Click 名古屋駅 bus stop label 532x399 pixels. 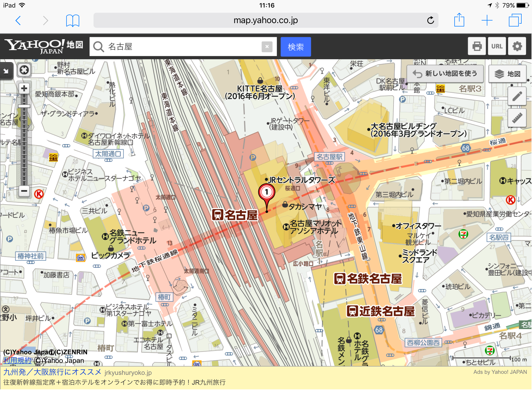pyautogui.click(x=330, y=157)
